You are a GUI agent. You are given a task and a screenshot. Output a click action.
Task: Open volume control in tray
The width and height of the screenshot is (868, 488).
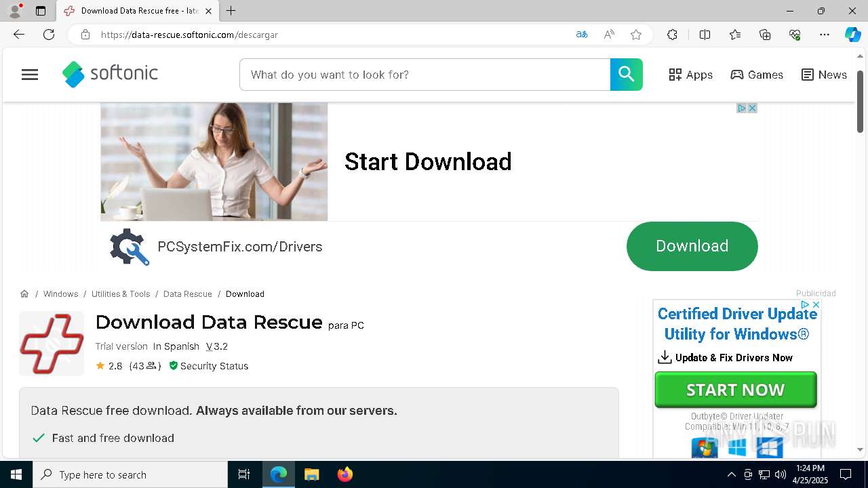(780, 474)
